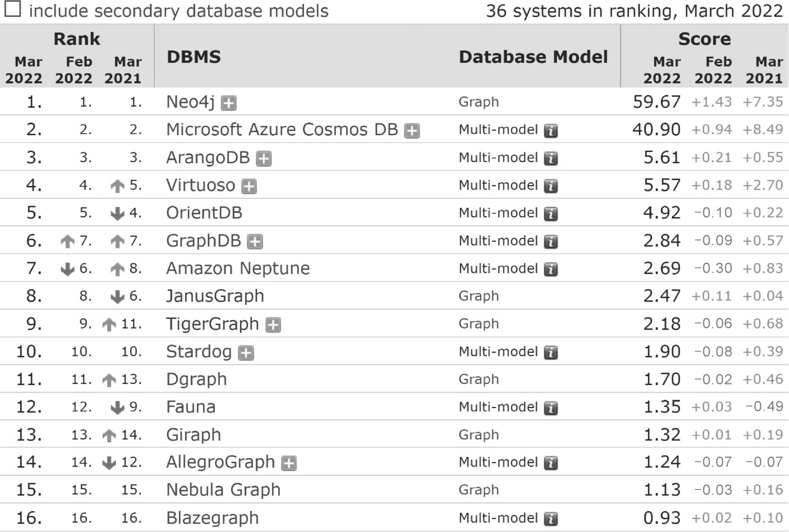Click plus icon next to TigerGraph
789x532 pixels.
coord(273,325)
